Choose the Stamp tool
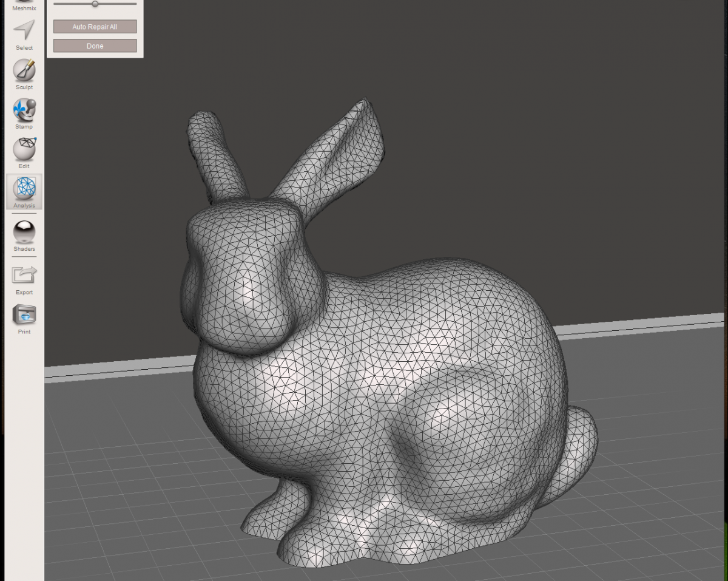 [x=24, y=114]
